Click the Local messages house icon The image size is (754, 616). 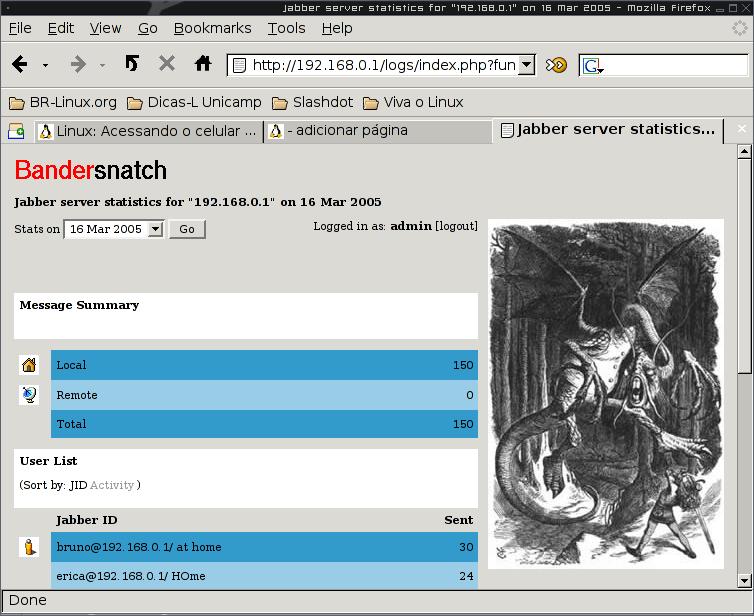[29, 365]
